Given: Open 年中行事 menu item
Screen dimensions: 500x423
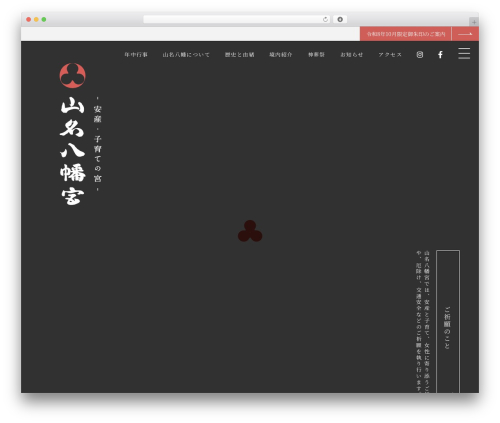Looking at the screenshot, I should tap(136, 55).
